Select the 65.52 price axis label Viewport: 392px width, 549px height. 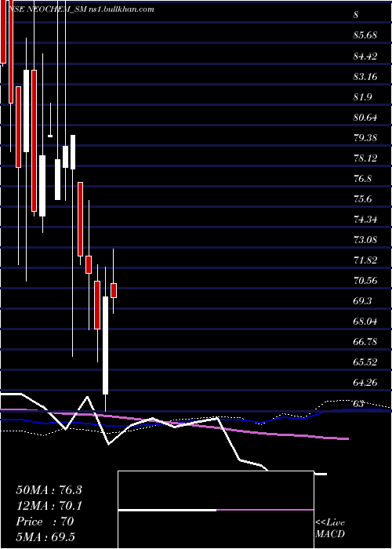click(x=365, y=362)
